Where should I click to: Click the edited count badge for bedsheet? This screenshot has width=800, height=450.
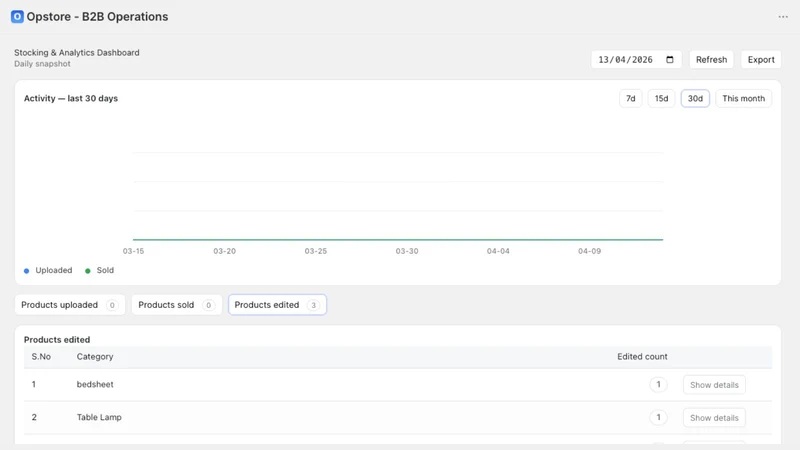click(658, 384)
